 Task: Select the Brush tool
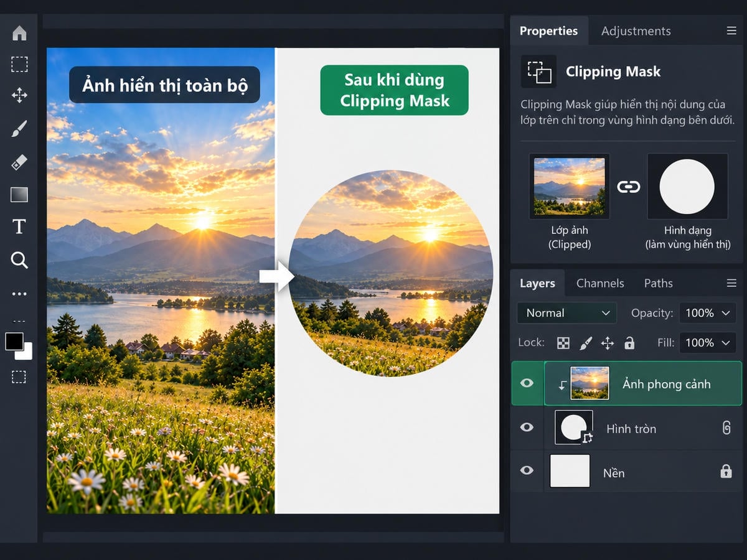coord(19,129)
